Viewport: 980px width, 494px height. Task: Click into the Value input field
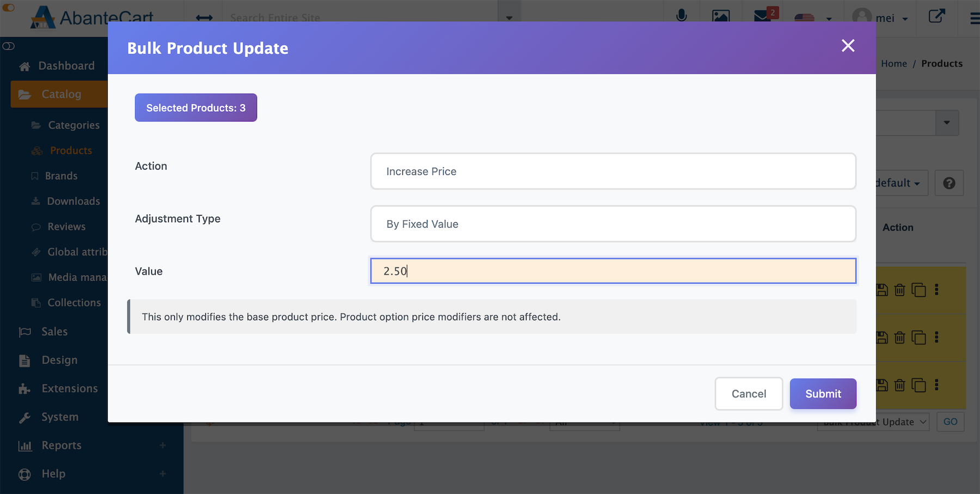click(612, 271)
